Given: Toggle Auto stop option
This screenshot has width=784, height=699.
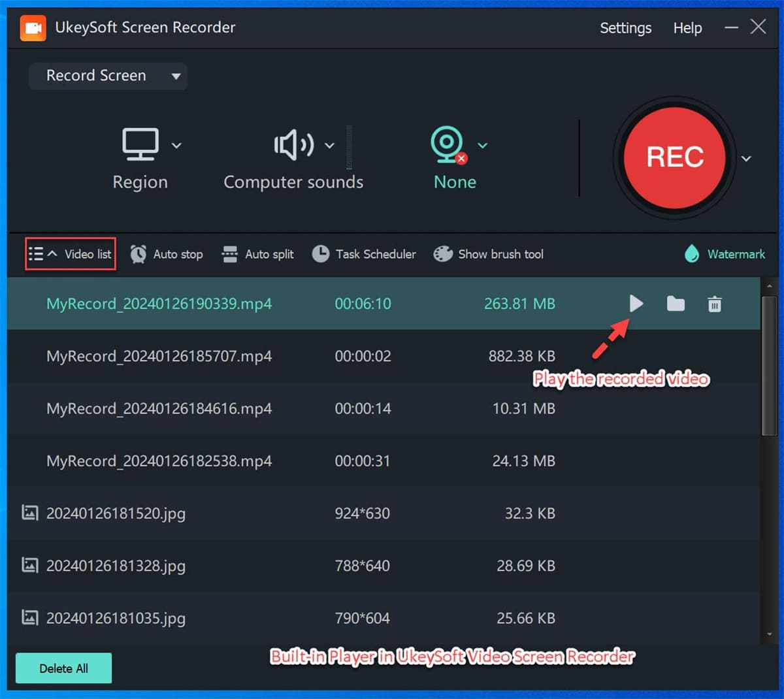Looking at the screenshot, I should point(166,254).
